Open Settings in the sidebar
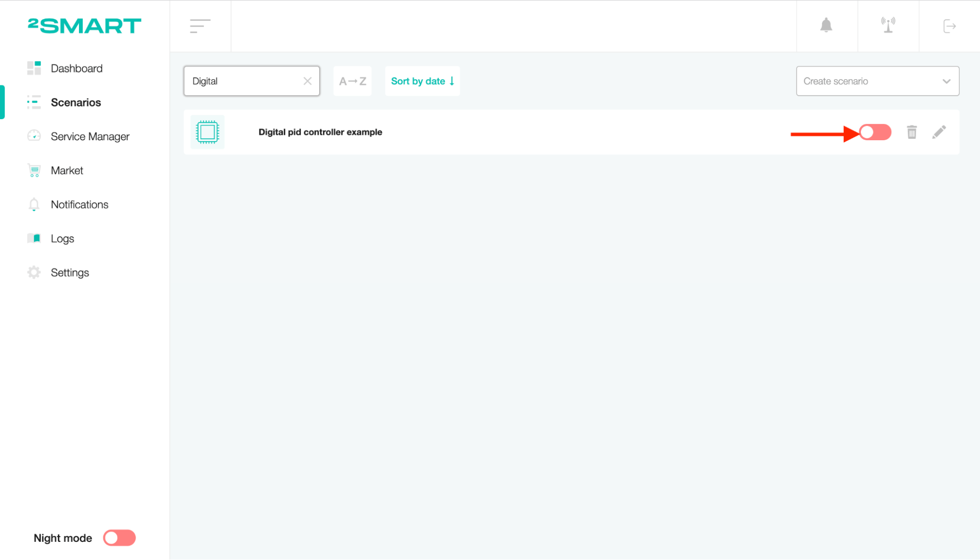The width and height of the screenshot is (980, 560). (x=70, y=272)
